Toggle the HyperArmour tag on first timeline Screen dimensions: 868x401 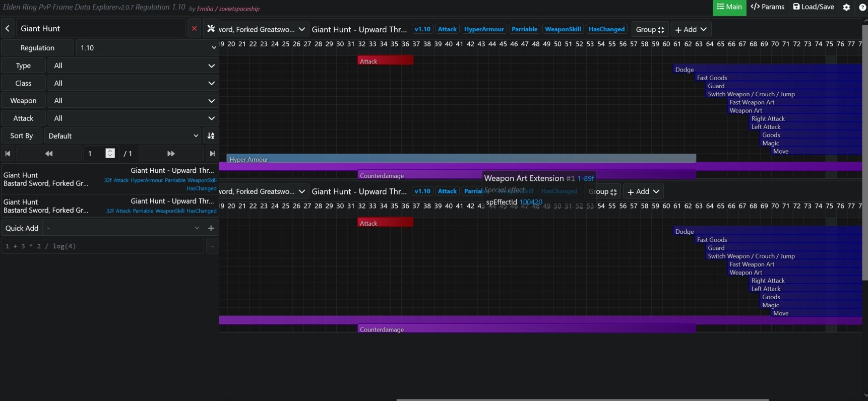coord(483,29)
